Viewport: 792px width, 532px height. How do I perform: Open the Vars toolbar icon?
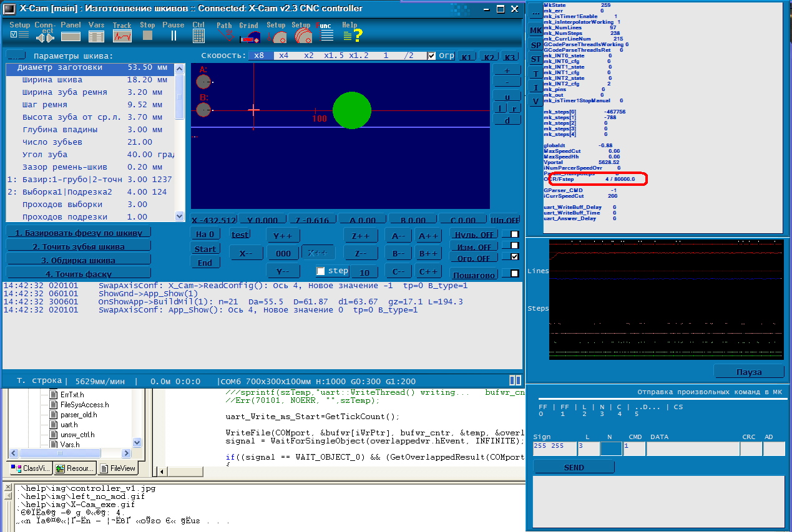coord(96,36)
